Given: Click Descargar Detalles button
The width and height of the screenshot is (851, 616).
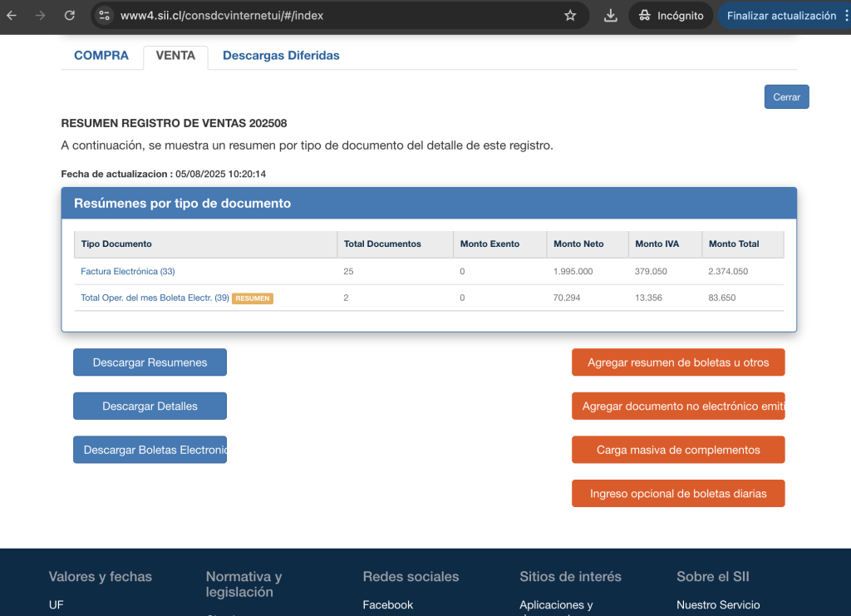Looking at the screenshot, I should [150, 407].
